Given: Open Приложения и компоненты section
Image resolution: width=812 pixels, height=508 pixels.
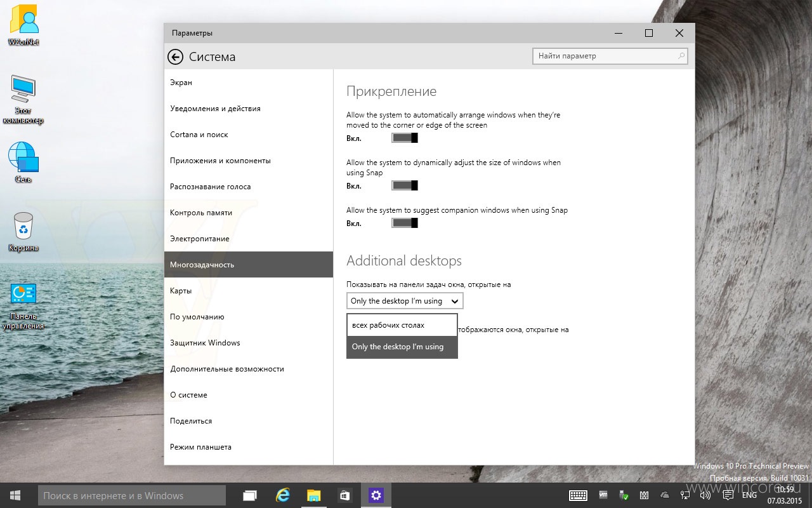Looking at the screenshot, I should point(249,161).
